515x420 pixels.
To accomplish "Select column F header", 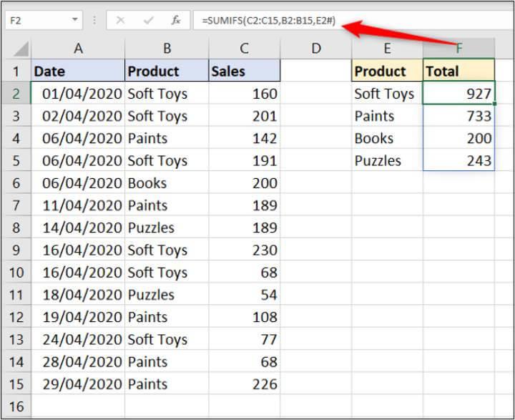I will 458,49.
